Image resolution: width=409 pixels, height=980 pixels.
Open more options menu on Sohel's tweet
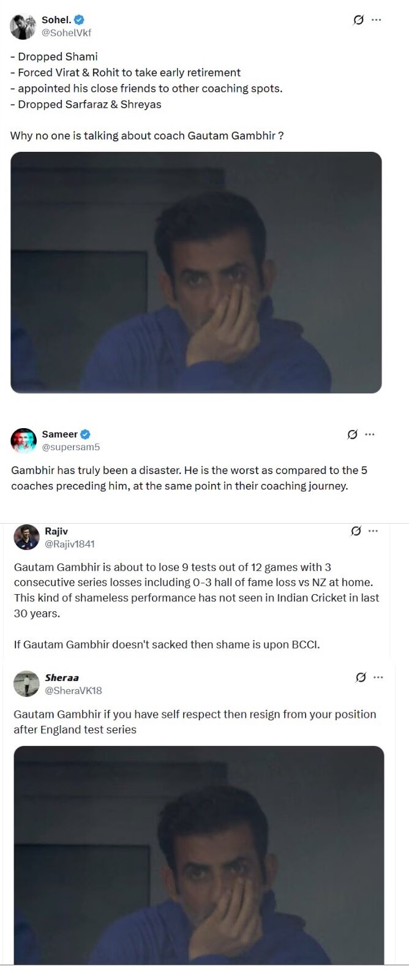[377, 20]
